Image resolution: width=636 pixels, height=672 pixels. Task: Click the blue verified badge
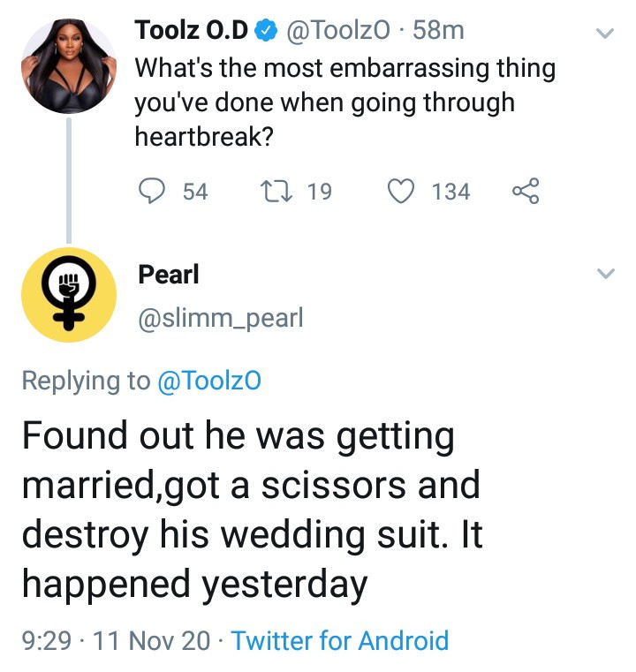[x=264, y=31]
